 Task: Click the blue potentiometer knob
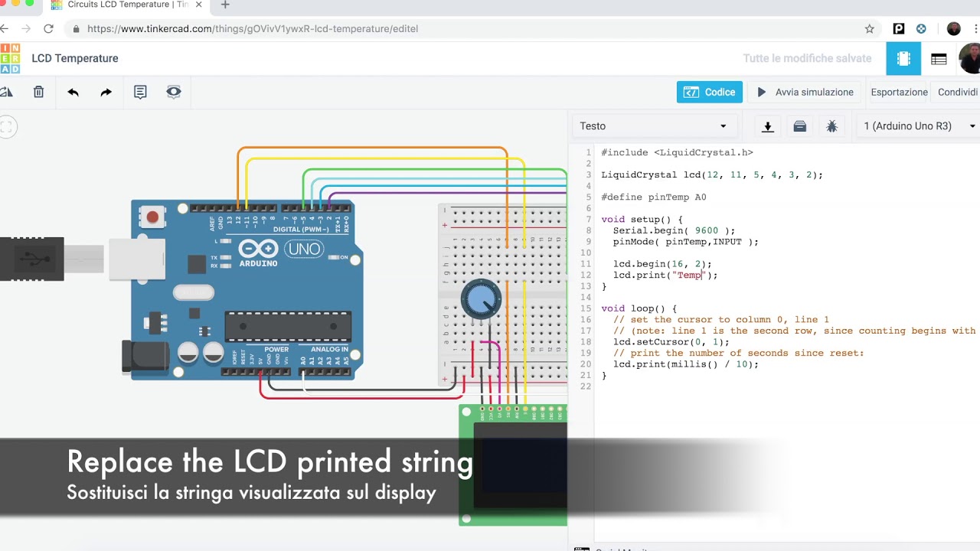coord(481,299)
